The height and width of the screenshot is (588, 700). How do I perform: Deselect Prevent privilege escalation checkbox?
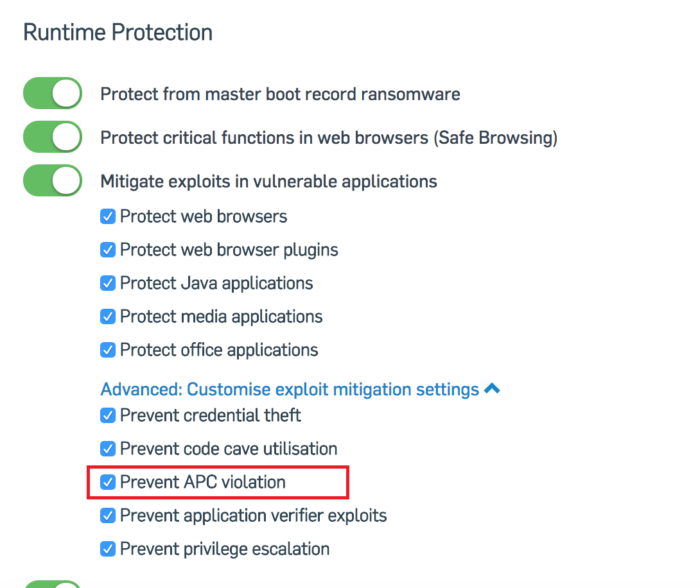[x=108, y=549]
